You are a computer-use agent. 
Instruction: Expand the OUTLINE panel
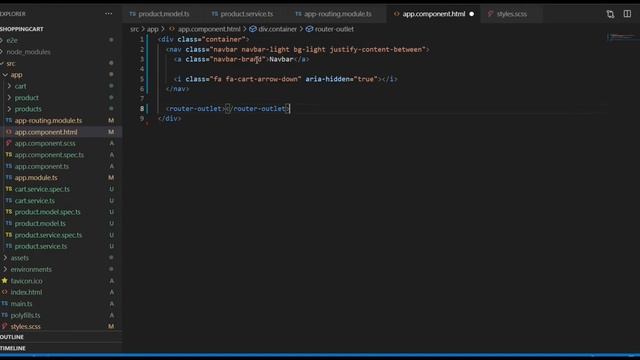point(12,337)
